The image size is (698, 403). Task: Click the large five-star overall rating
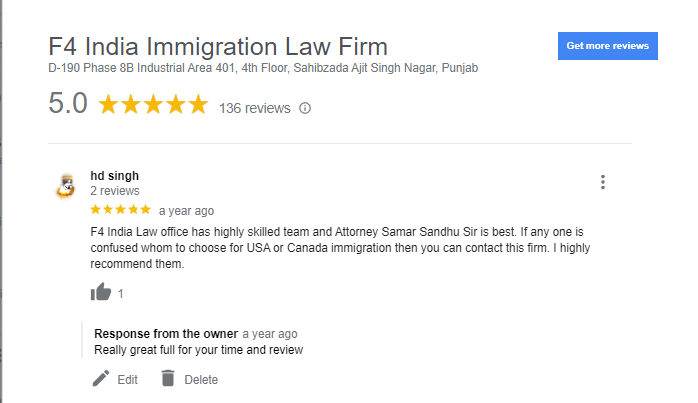[153, 105]
